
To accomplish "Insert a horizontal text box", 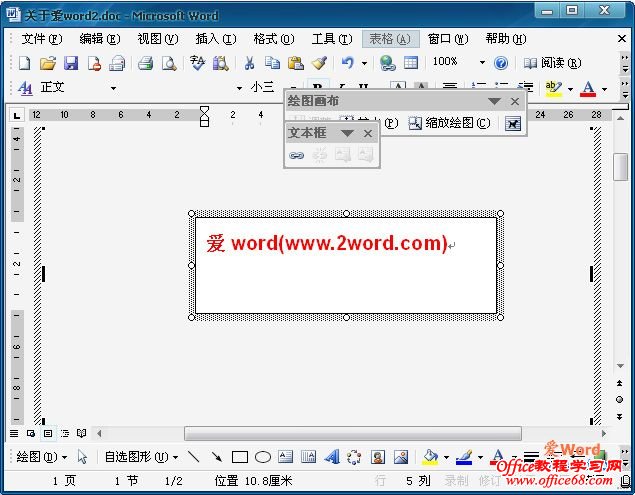I will 286,457.
